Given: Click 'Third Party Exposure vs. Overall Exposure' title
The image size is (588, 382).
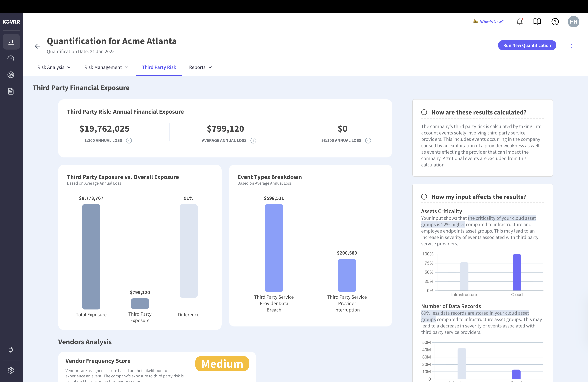Looking at the screenshot, I should tap(123, 177).
